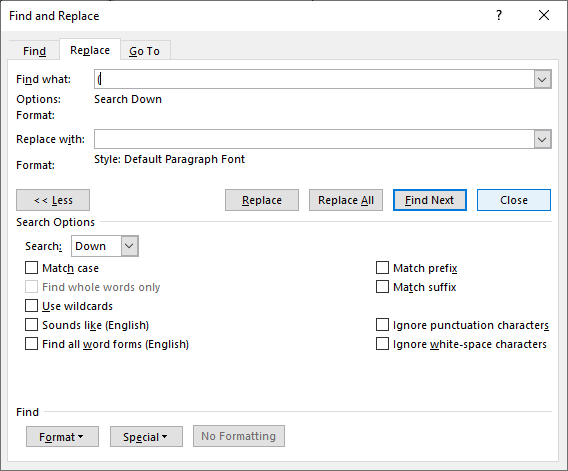Switch to the Find tab
This screenshot has height=471, width=568.
(x=34, y=51)
